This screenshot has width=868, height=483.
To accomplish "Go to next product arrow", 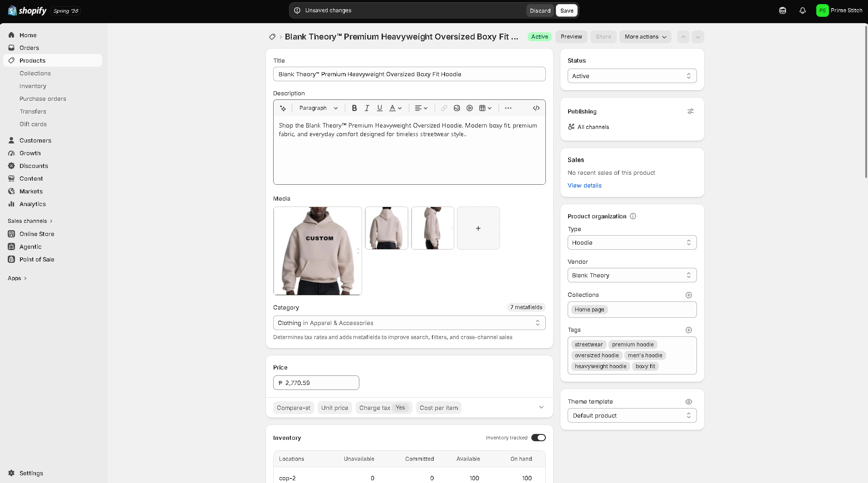I will click(698, 37).
